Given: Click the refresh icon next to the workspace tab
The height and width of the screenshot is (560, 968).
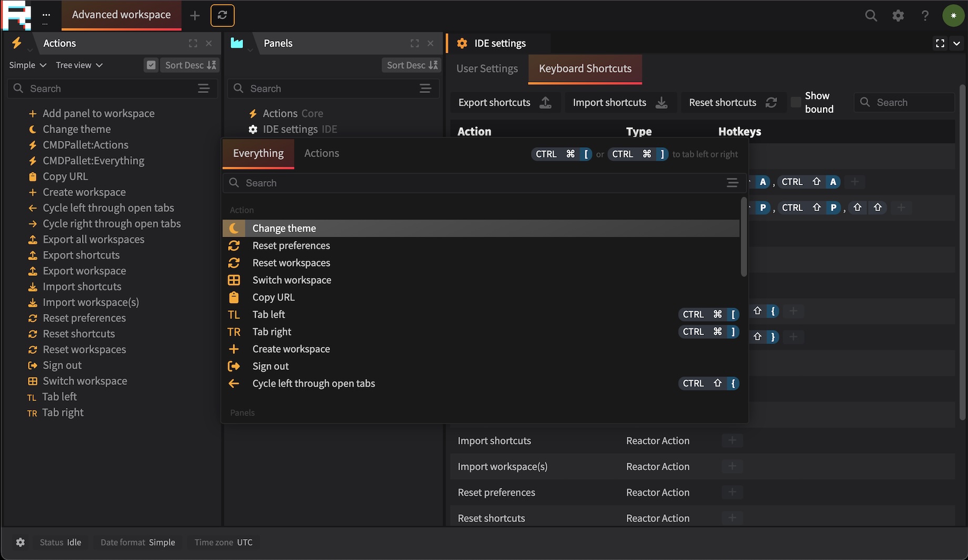Looking at the screenshot, I should tap(222, 15).
